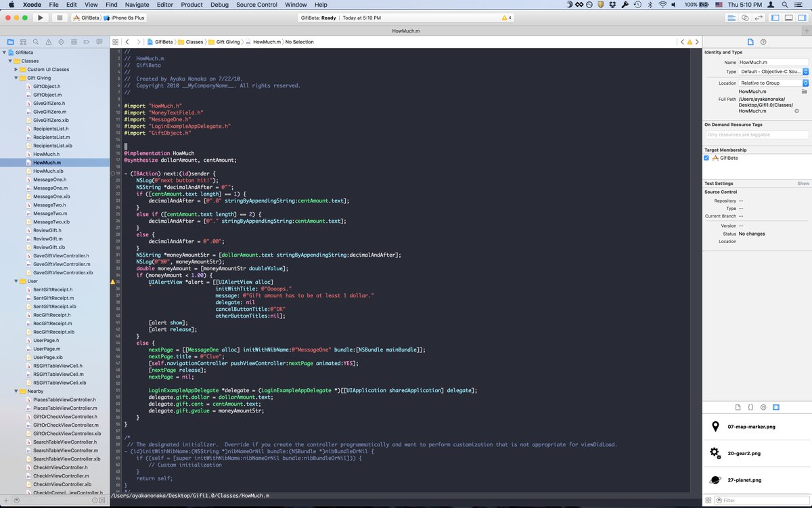Open Location Relative to Group dropdown
This screenshot has width=812, height=508.
tap(773, 83)
